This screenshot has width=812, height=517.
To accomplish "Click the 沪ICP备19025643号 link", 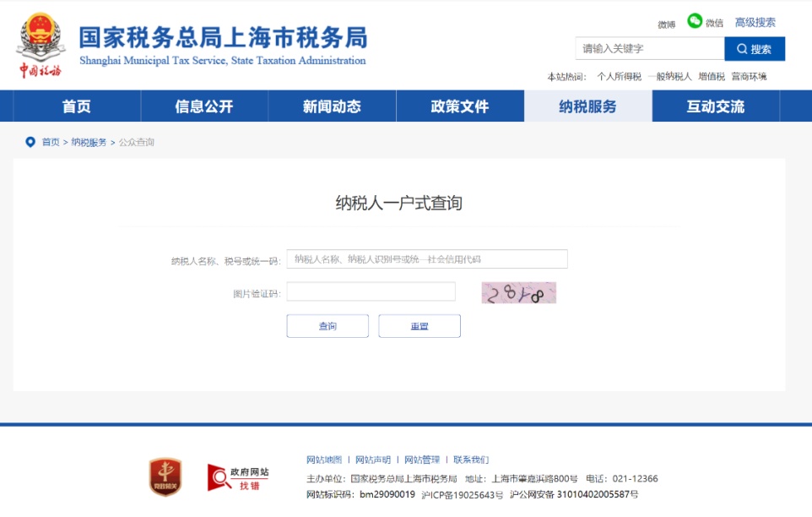I will (x=462, y=495).
